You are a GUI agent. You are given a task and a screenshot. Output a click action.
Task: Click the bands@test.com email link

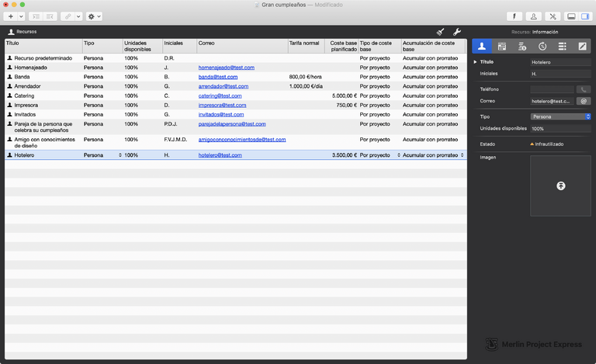point(216,77)
